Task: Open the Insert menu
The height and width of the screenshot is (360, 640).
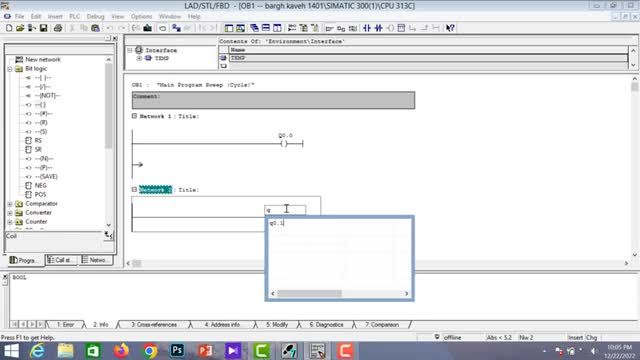Action: 55,16
